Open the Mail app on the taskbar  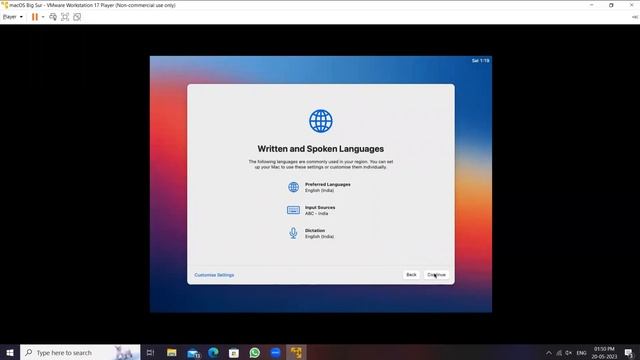[193, 352]
